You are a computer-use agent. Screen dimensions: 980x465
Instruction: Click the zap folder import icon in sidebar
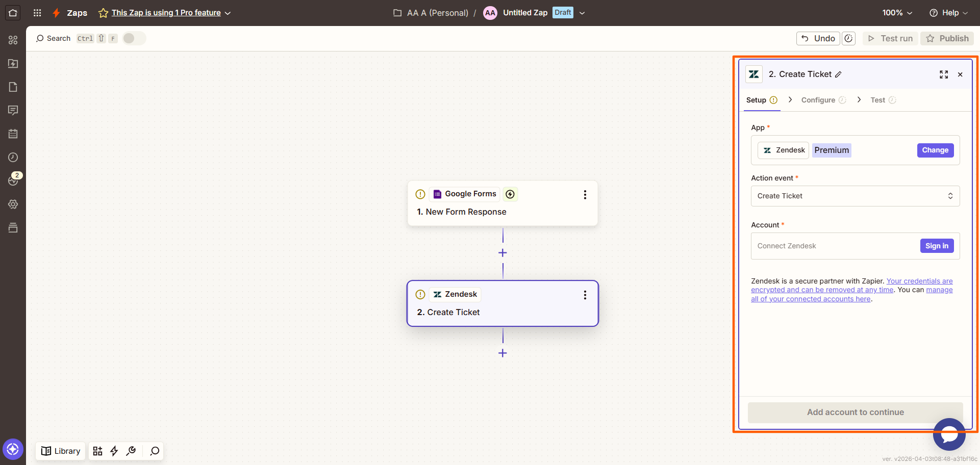13,63
